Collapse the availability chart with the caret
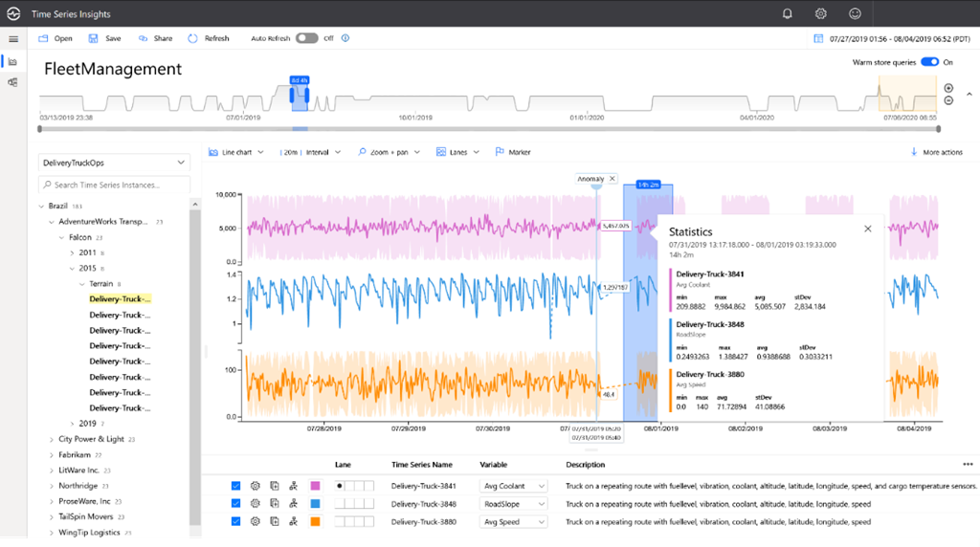This screenshot has width=980, height=547. 969,95
